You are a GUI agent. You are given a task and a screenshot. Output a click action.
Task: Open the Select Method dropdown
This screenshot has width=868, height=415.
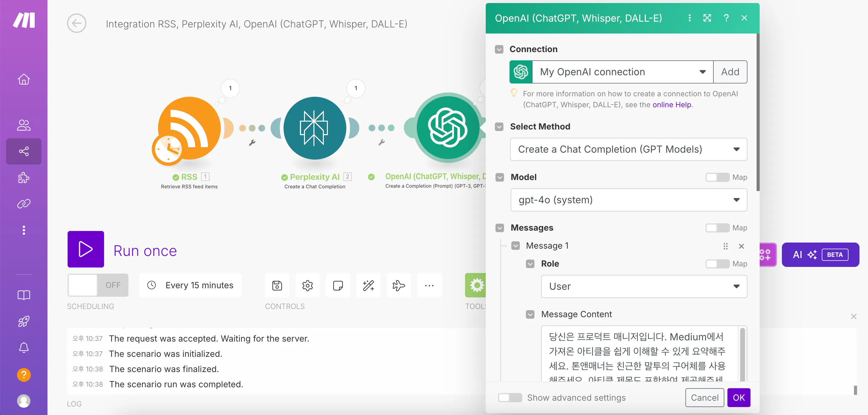point(628,149)
